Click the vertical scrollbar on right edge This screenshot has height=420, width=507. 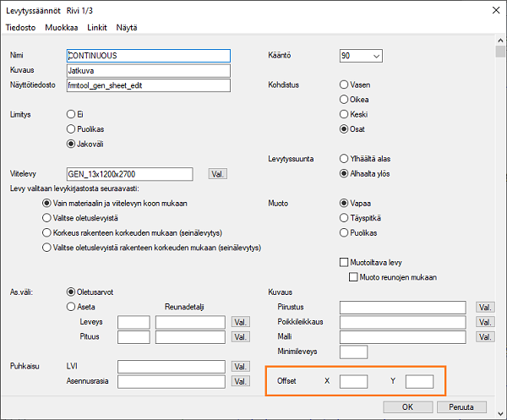point(500,211)
